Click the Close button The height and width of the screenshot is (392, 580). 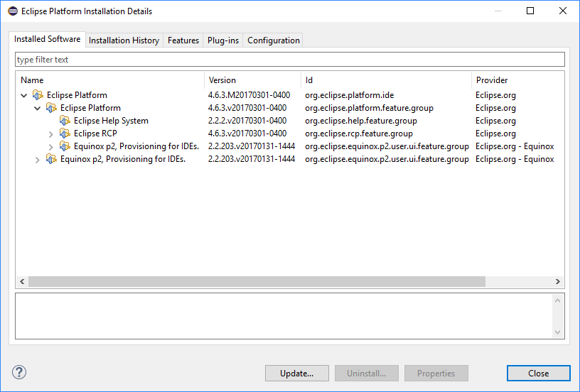point(539,373)
